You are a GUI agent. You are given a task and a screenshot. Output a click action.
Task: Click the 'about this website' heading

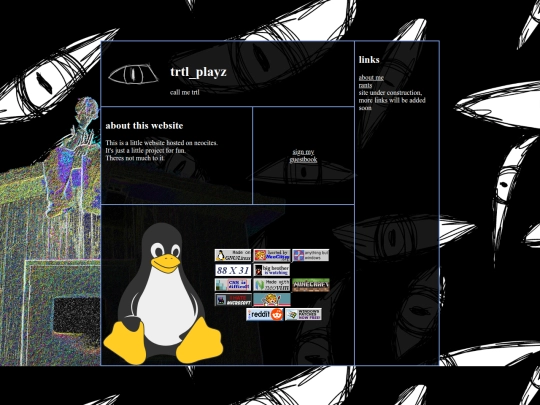(x=144, y=125)
